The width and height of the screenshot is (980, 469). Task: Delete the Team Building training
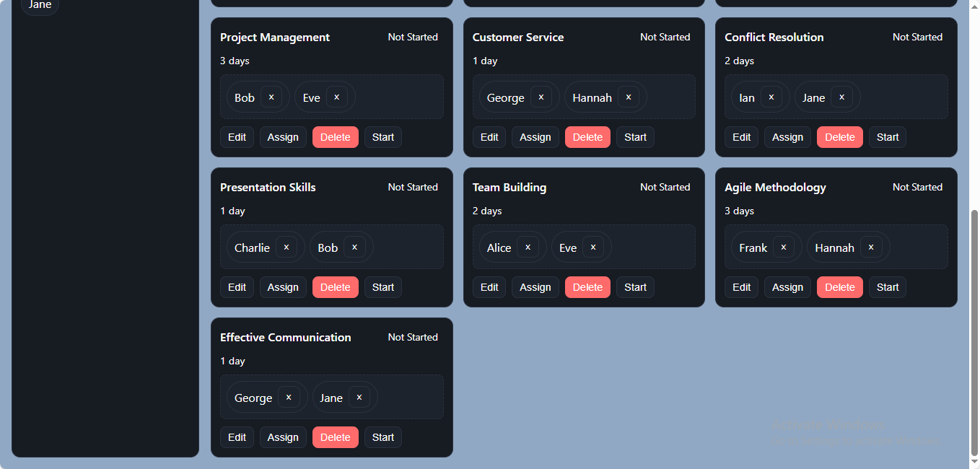pos(587,287)
